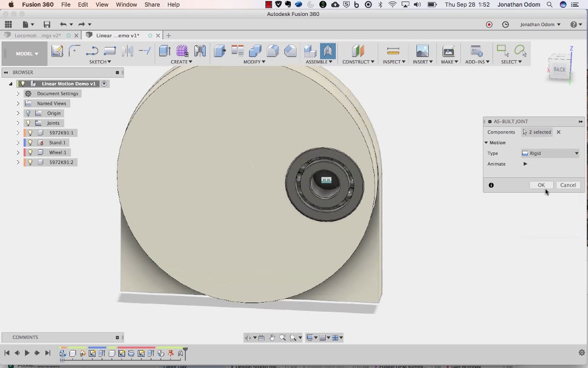Open the Jonathan Odom account dropdown
The image size is (588, 368).
coord(541,25)
